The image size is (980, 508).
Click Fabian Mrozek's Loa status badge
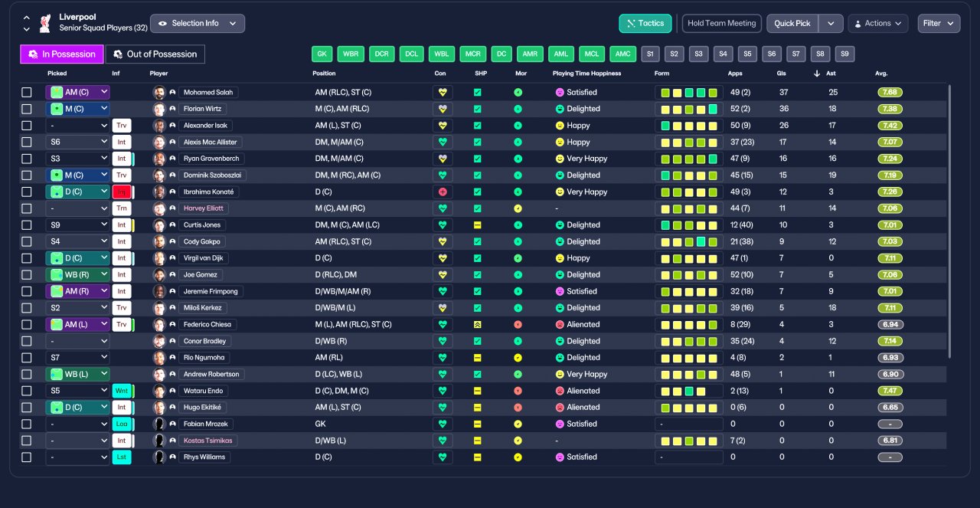click(121, 424)
